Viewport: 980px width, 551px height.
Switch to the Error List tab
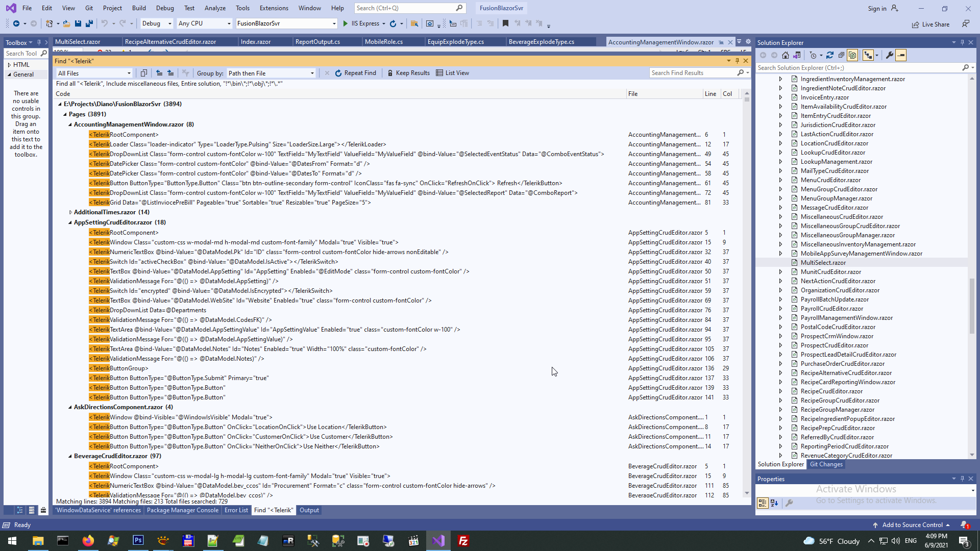pyautogui.click(x=236, y=510)
